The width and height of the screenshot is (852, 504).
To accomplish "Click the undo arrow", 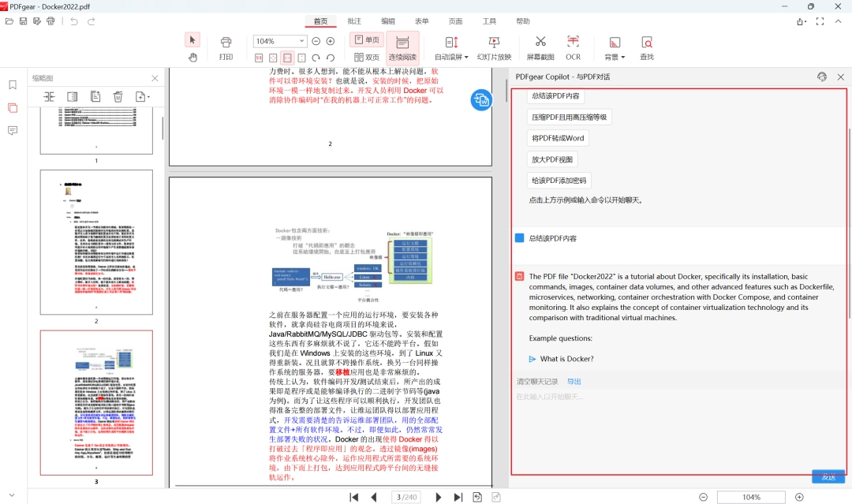I will click(x=74, y=21).
